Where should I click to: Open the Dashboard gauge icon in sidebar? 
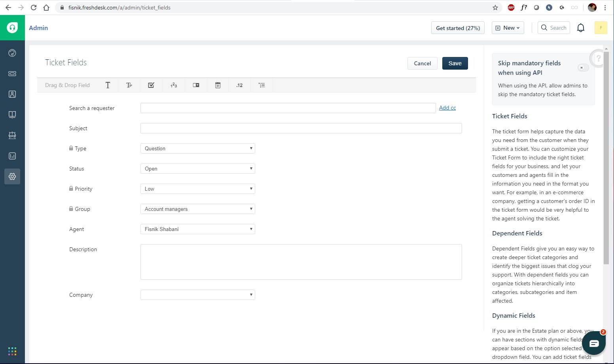tap(12, 53)
